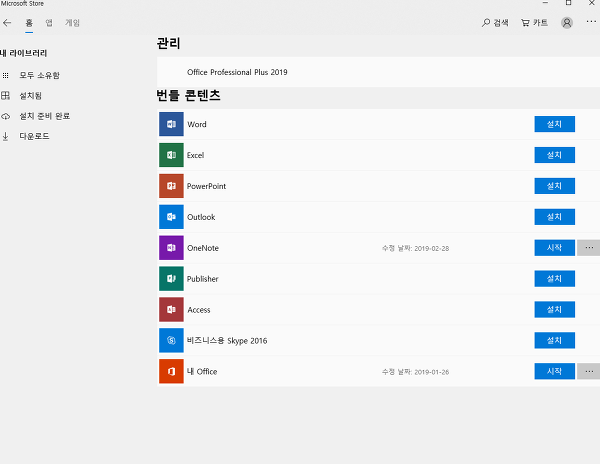Image resolution: width=600 pixels, height=464 pixels.
Task: Minimize the Microsoft Store window
Action: point(545,3)
